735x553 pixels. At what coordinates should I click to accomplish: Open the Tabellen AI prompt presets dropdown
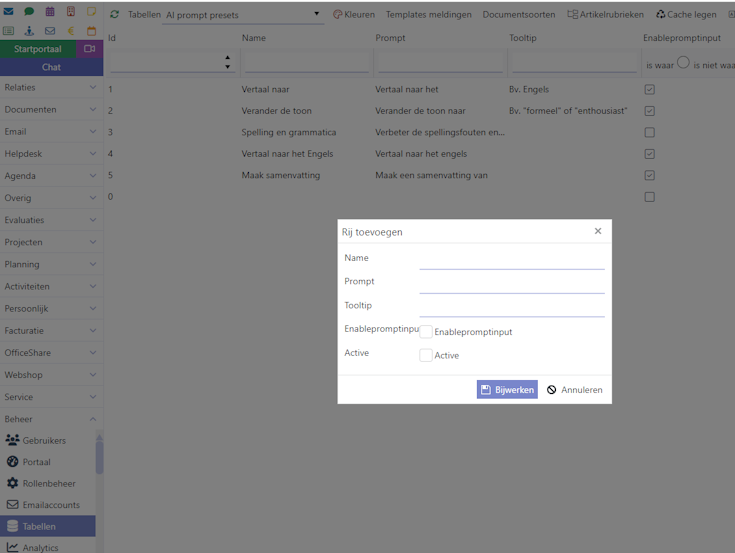(x=243, y=15)
